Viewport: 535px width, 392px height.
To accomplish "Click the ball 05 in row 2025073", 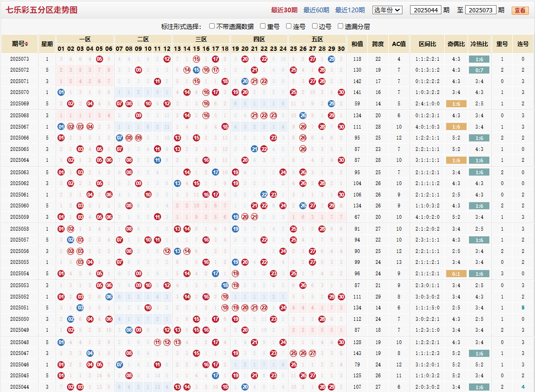I will tap(99, 59).
